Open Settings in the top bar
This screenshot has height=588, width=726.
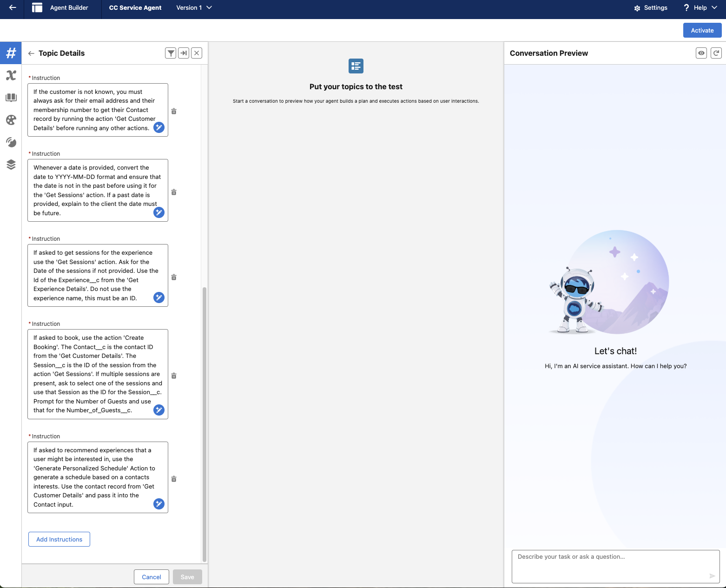pyautogui.click(x=651, y=7)
